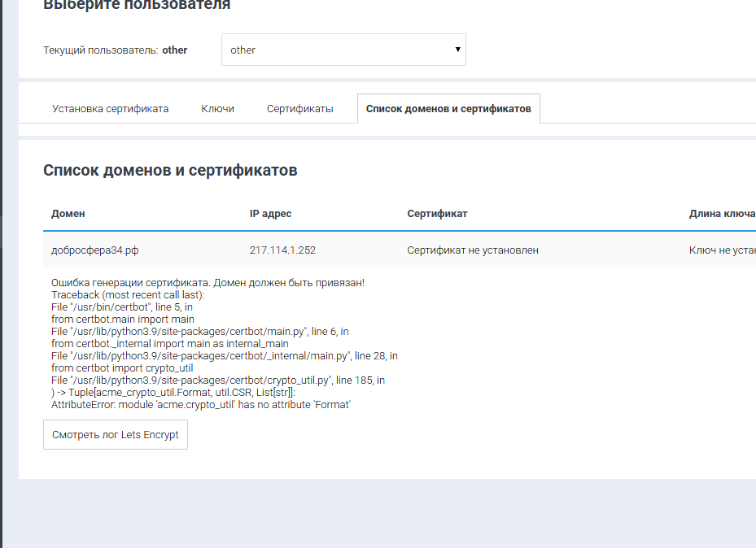The width and height of the screenshot is (756, 548).
Task: Click the Домен column header
Action: [68, 214]
